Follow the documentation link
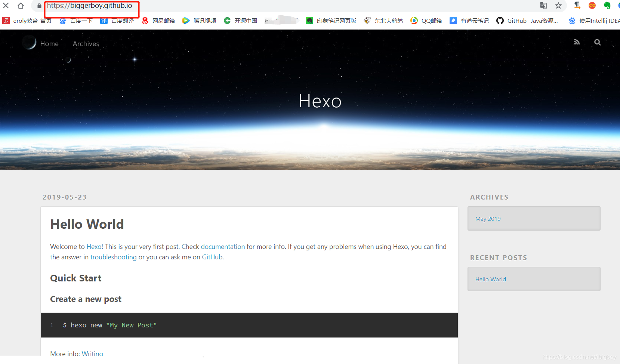The width and height of the screenshot is (620, 364). click(x=223, y=247)
